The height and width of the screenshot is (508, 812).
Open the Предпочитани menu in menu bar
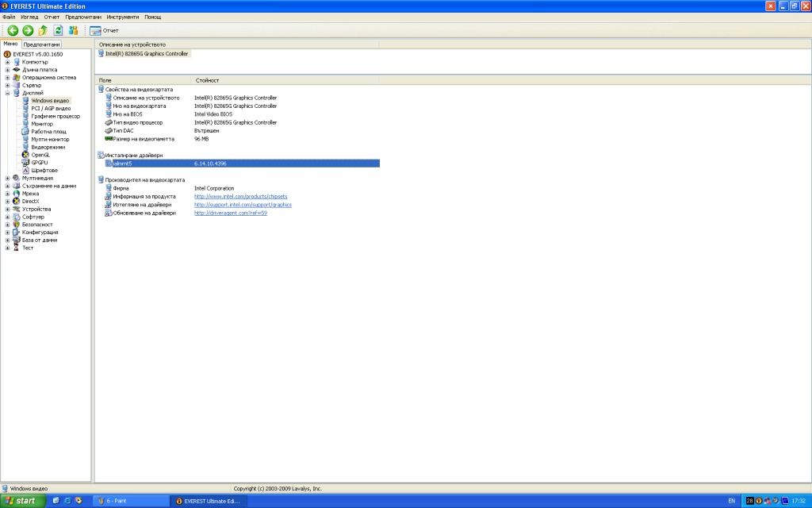pyautogui.click(x=83, y=17)
